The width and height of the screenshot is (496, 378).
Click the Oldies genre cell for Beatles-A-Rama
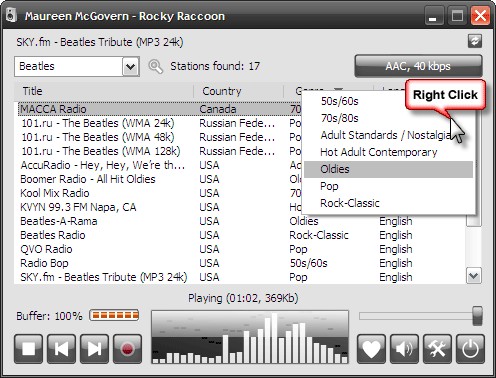[x=304, y=221]
